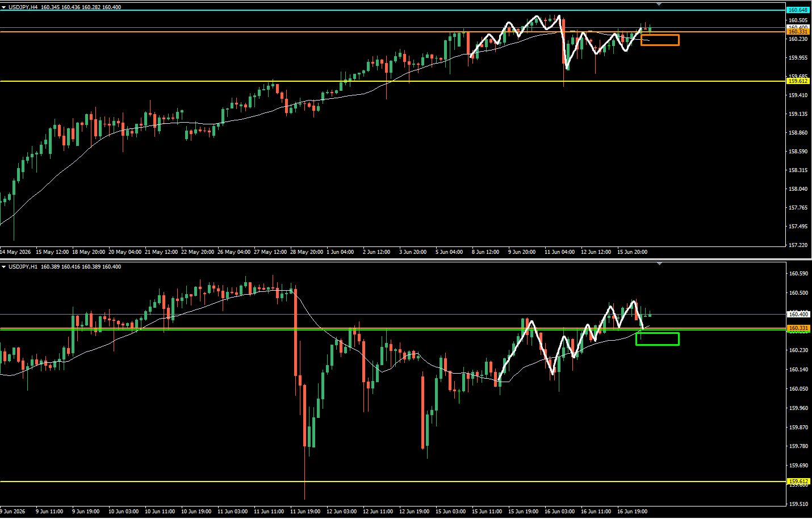Image resolution: width=812 pixels, height=519 pixels.
Task: Click the 5 Jun 04:00 time label
Action: click(449, 252)
